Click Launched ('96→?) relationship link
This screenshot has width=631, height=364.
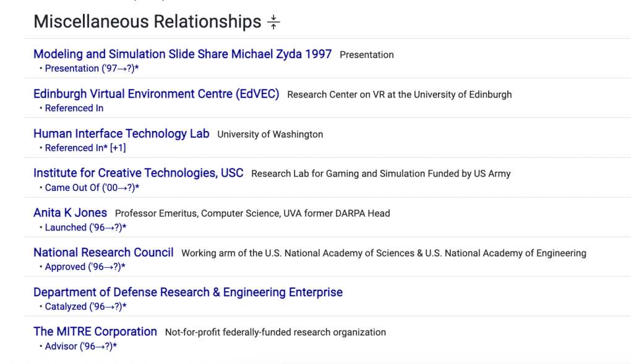tap(85, 227)
